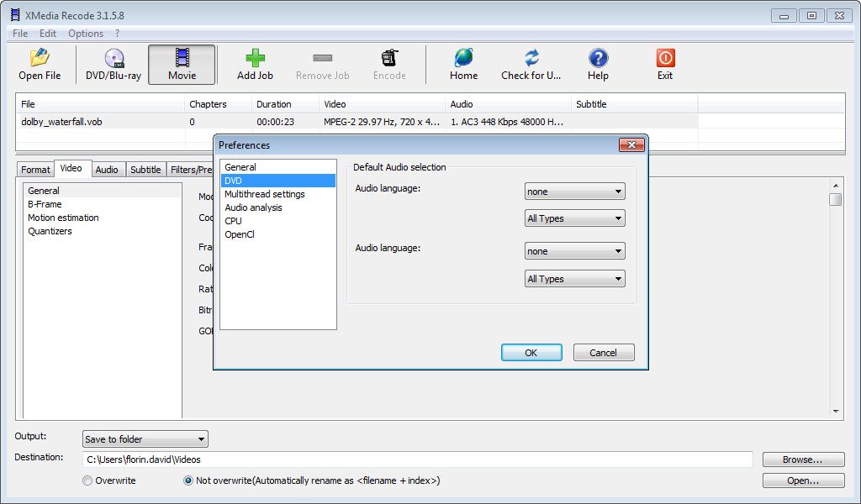Click the settings panel scrollbar thumb
Image resolution: width=861 pixels, height=504 pixels.
point(836,200)
